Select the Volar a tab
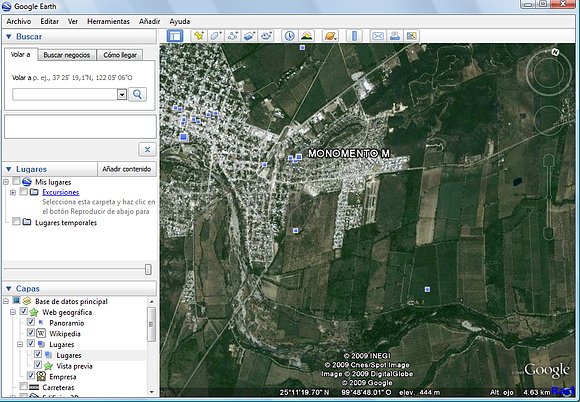 click(x=21, y=54)
